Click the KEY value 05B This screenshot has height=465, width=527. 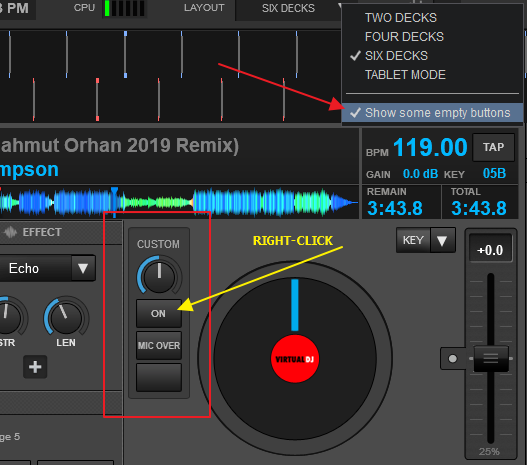(x=494, y=173)
